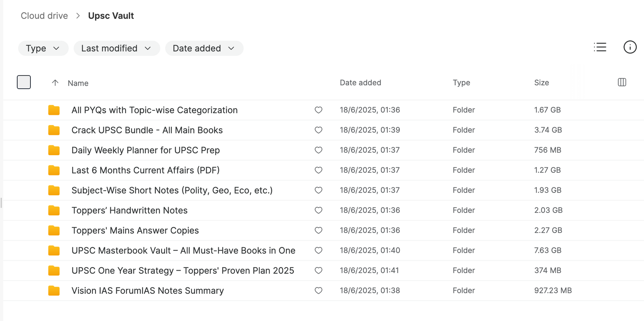Open the Date added filter dropdown
The image size is (644, 321).
(x=204, y=48)
